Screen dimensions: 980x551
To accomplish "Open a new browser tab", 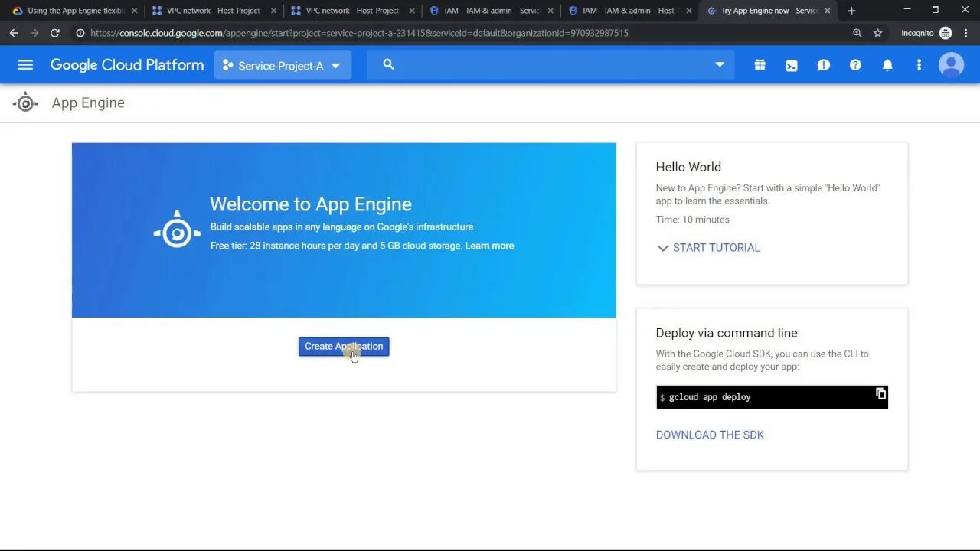I will click(x=851, y=11).
